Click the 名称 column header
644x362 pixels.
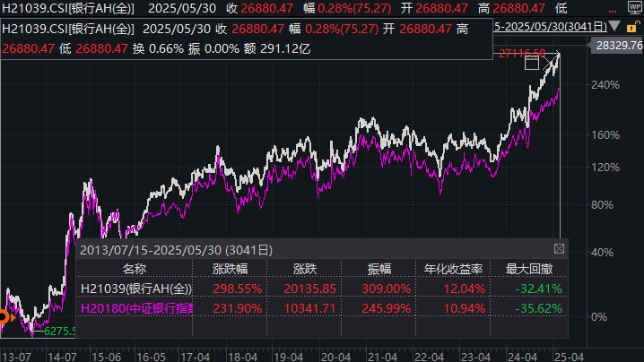point(135,268)
